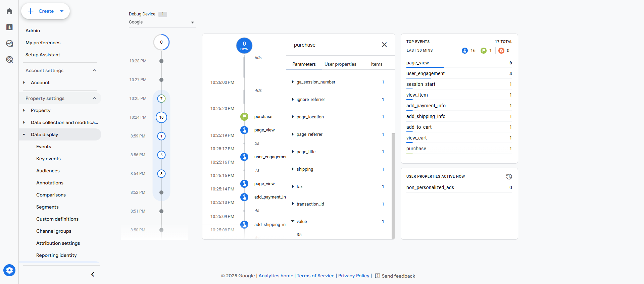Click the Admin gear icon
This screenshot has height=284, width=644.
(x=9, y=270)
